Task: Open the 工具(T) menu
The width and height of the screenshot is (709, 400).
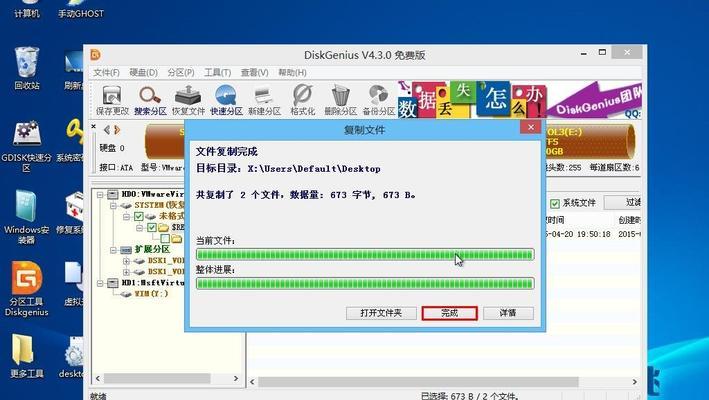Action: 217,73
